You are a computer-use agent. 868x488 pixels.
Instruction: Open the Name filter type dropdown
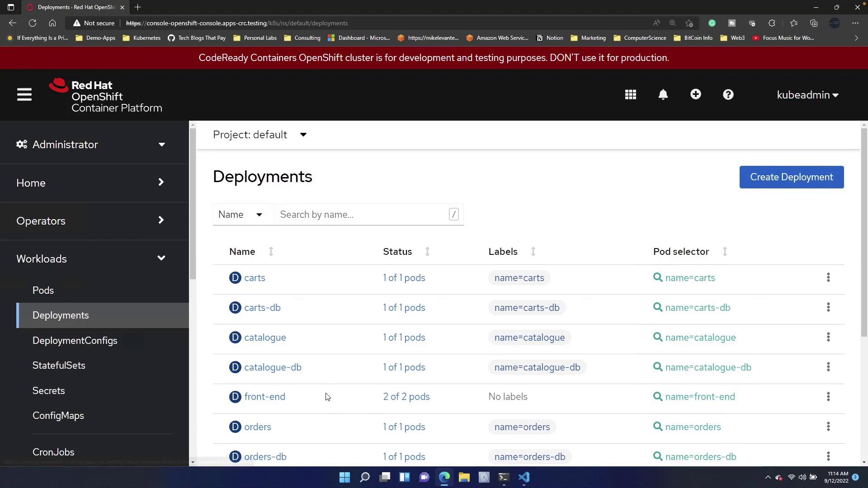(240, 215)
